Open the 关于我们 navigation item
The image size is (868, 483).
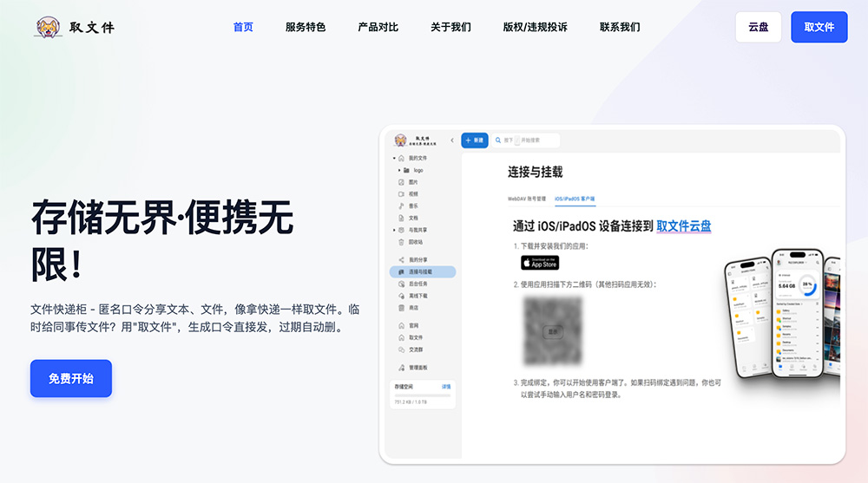point(450,27)
